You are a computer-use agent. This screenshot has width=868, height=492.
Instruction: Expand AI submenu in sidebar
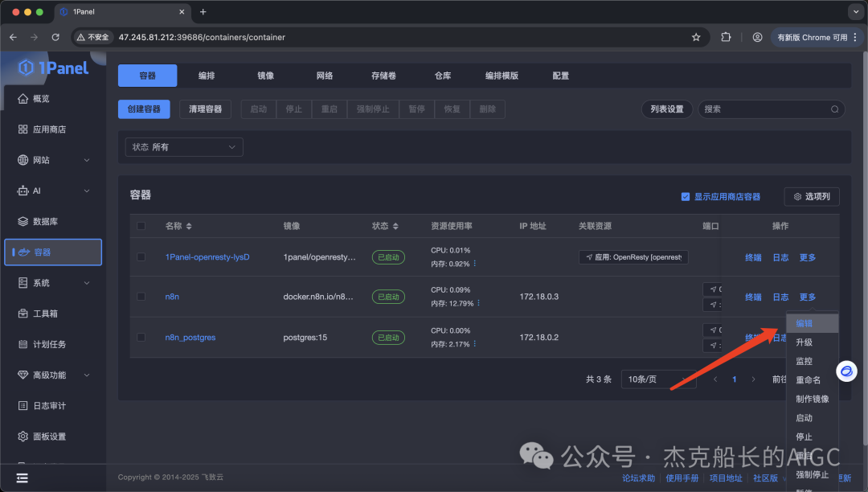[x=87, y=191]
